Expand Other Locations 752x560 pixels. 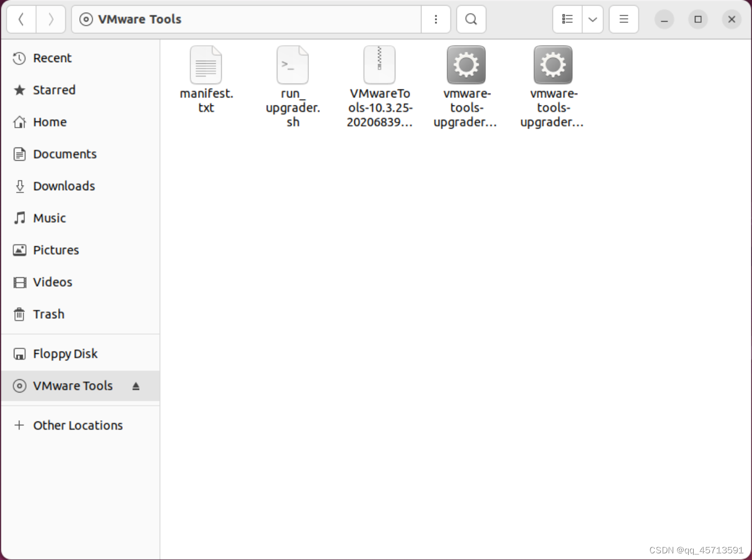(78, 425)
